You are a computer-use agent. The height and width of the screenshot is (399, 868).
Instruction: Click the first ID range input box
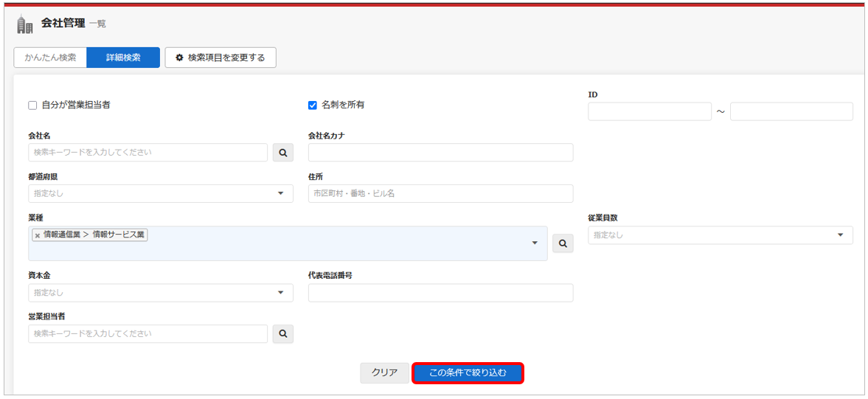point(649,111)
